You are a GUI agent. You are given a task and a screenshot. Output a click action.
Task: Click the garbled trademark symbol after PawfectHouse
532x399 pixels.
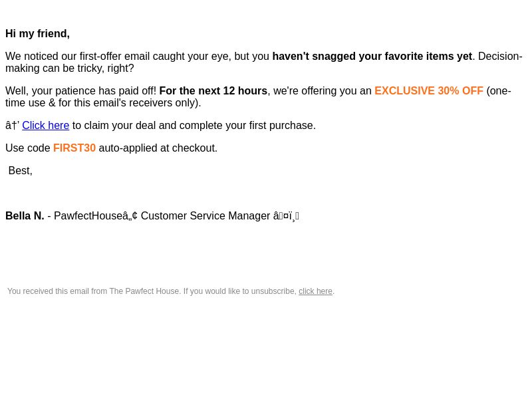click(130, 216)
